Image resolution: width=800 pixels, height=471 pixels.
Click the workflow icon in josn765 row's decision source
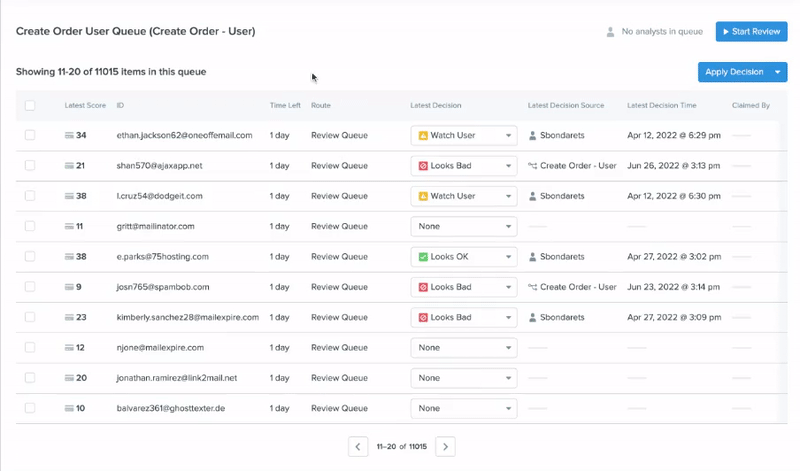click(532, 287)
